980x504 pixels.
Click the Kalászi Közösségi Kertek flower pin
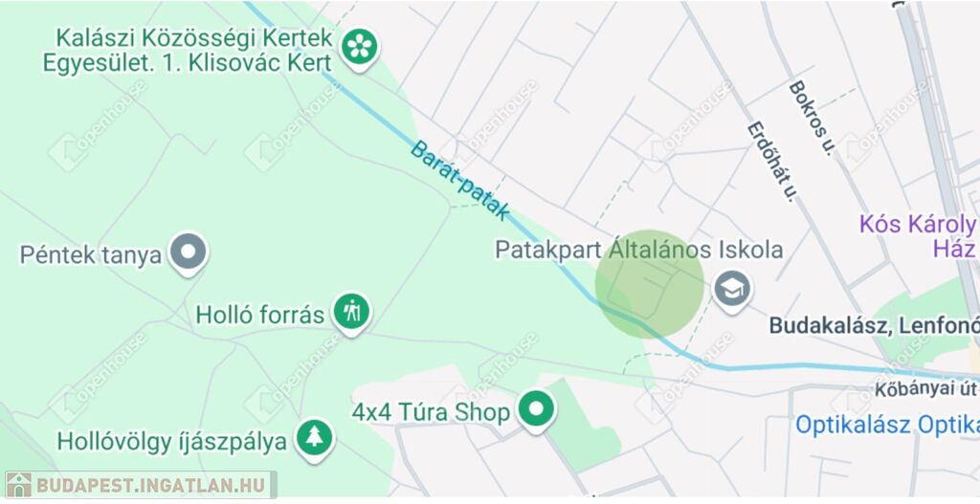(360, 49)
